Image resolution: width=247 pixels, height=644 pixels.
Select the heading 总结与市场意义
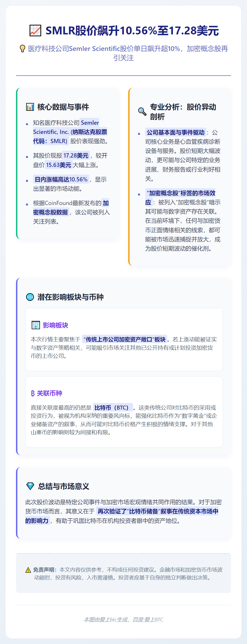pos(64,486)
